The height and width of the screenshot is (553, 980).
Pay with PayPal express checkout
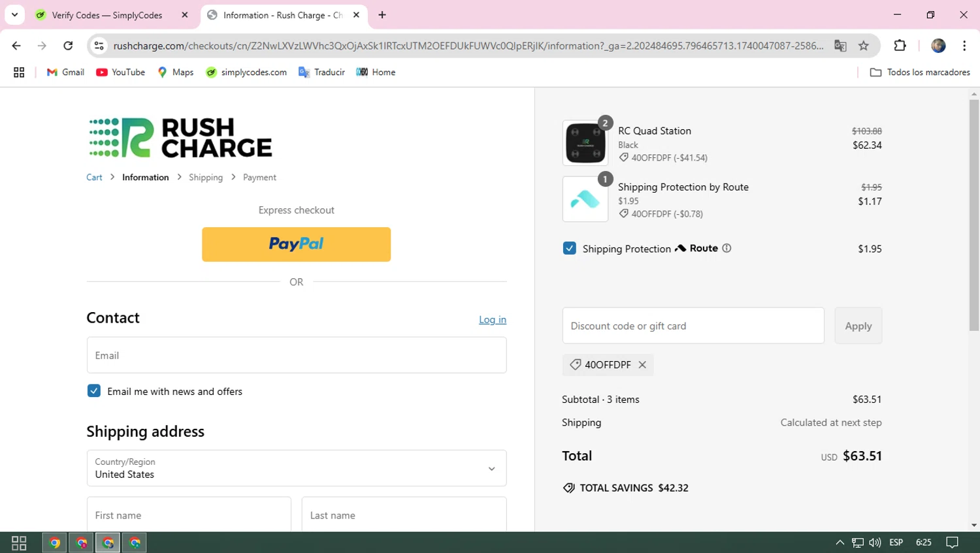click(x=297, y=244)
